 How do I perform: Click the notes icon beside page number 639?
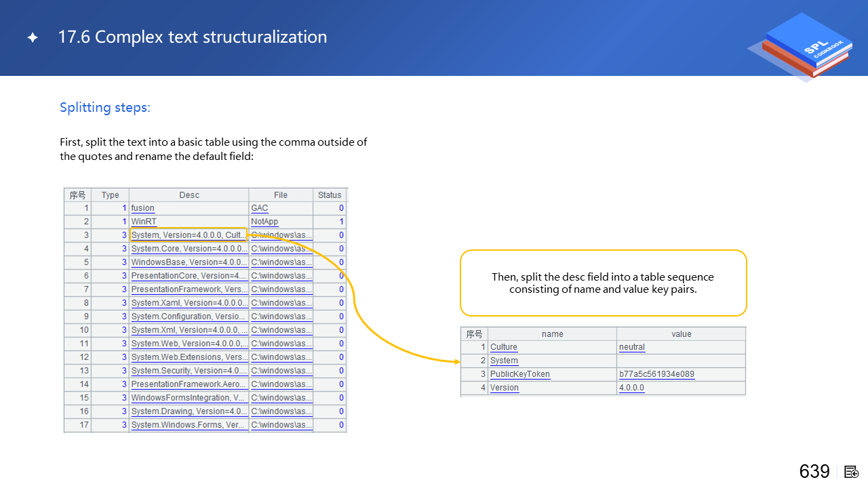tap(852, 472)
